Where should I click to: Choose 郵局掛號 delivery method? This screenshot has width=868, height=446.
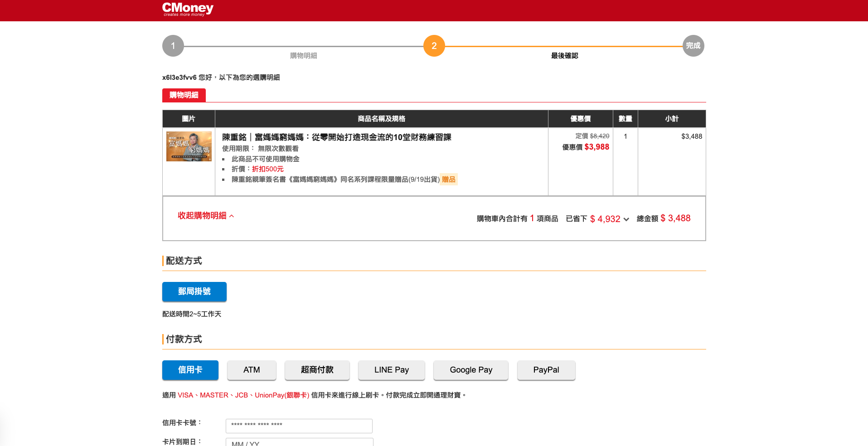(x=194, y=291)
